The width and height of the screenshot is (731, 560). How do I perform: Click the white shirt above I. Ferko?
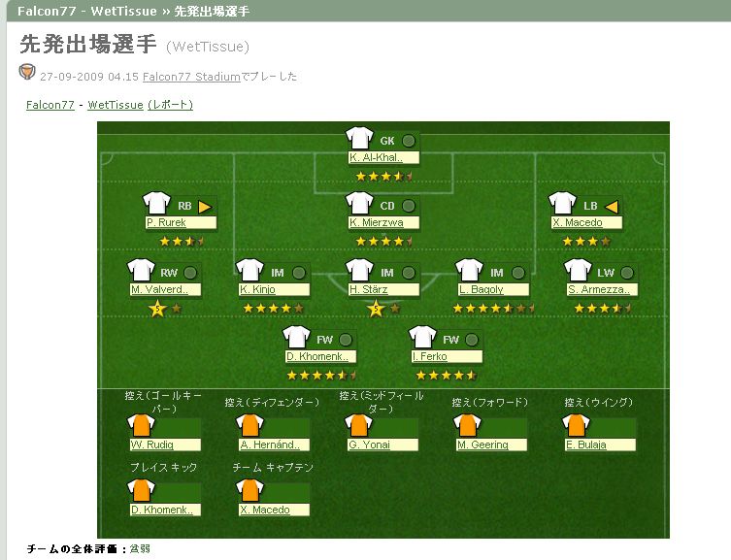tap(422, 339)
